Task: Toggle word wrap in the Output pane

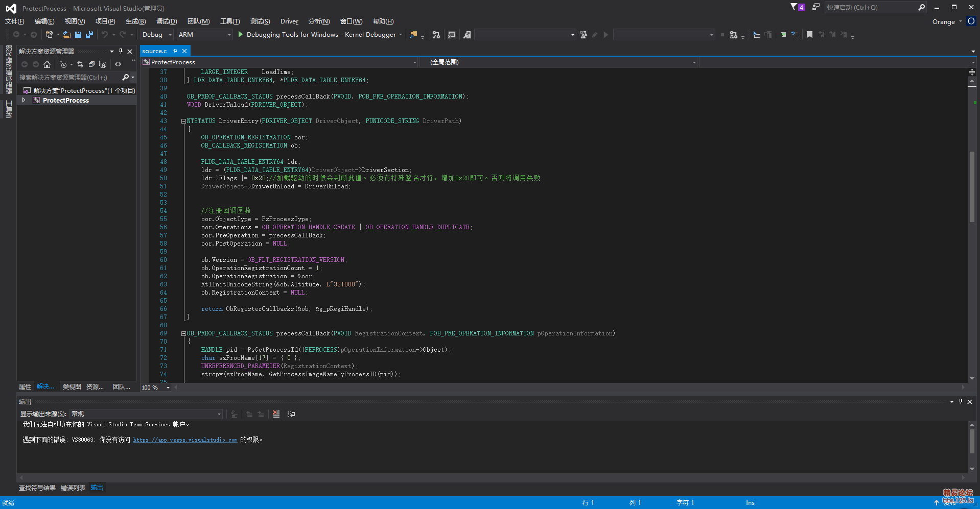Action: pyautogui.click(x=291, y=414)
